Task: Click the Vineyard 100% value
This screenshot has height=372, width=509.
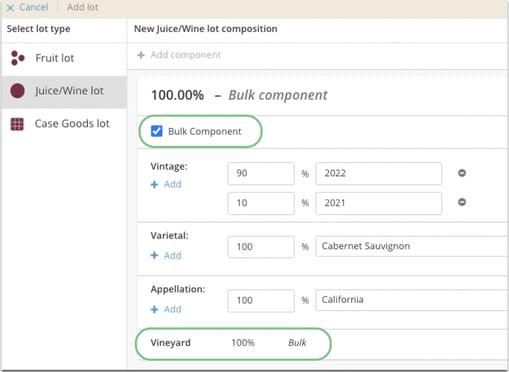Action: pyautogui.click(x=243, y=343)
